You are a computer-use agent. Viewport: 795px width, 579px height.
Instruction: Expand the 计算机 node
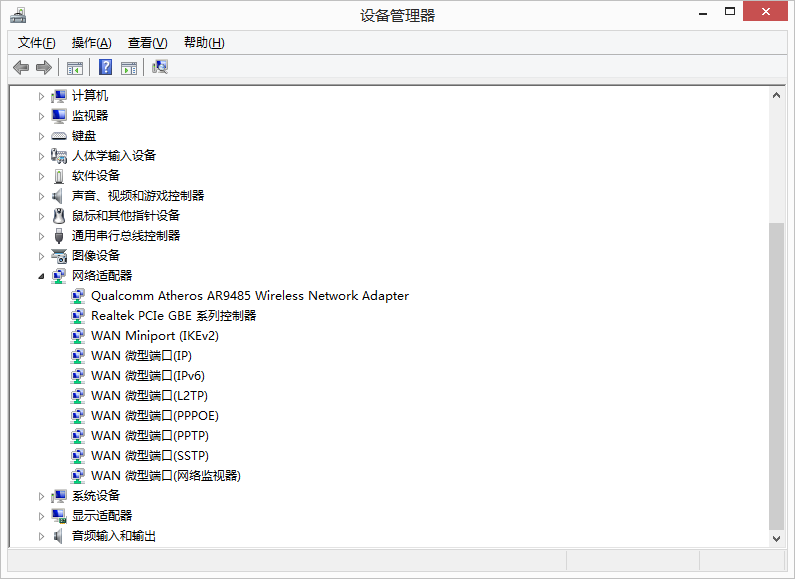(x=41, y=96)
